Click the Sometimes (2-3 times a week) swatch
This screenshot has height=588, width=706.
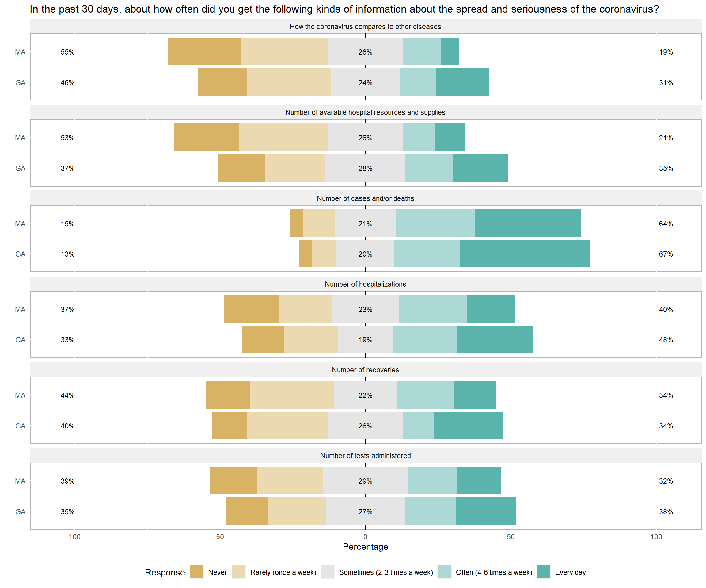328,572
